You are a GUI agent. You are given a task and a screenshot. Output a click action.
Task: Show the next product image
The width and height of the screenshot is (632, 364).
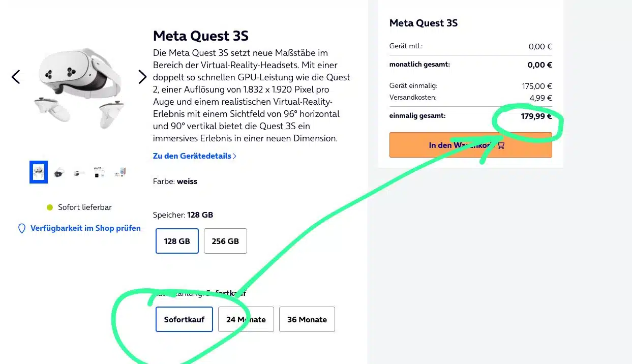142,77
